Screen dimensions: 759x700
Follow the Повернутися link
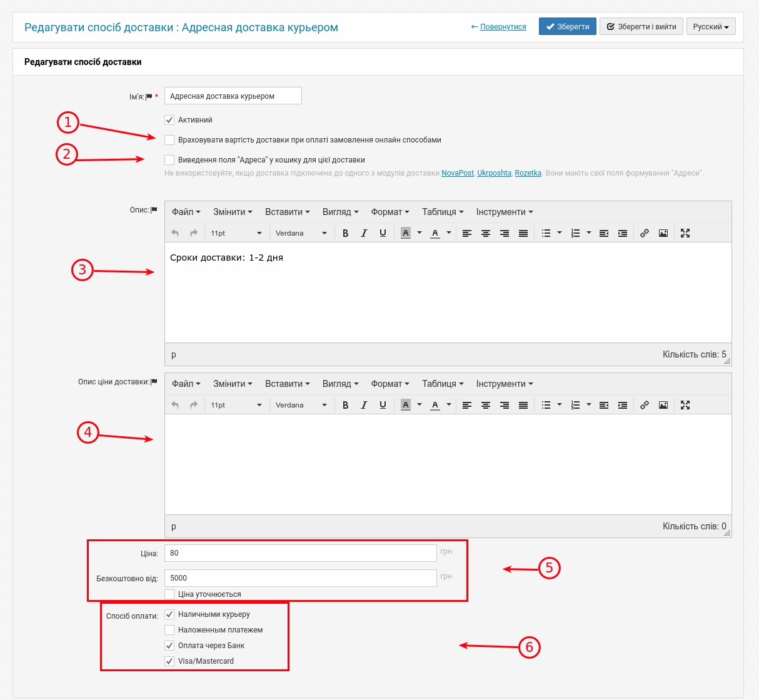point(503,27)
